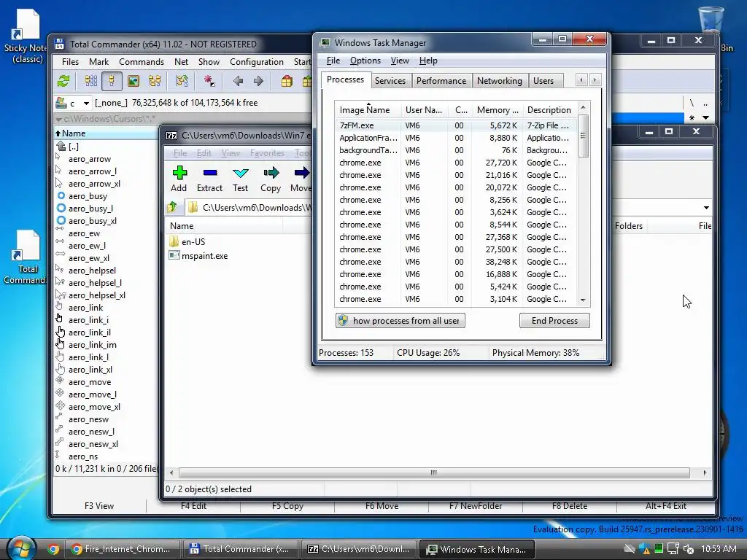This screenshot has height=560, width=747.
Task: Click the up-folder icon beside 7-Zip address bar
Action: (172, 207)
